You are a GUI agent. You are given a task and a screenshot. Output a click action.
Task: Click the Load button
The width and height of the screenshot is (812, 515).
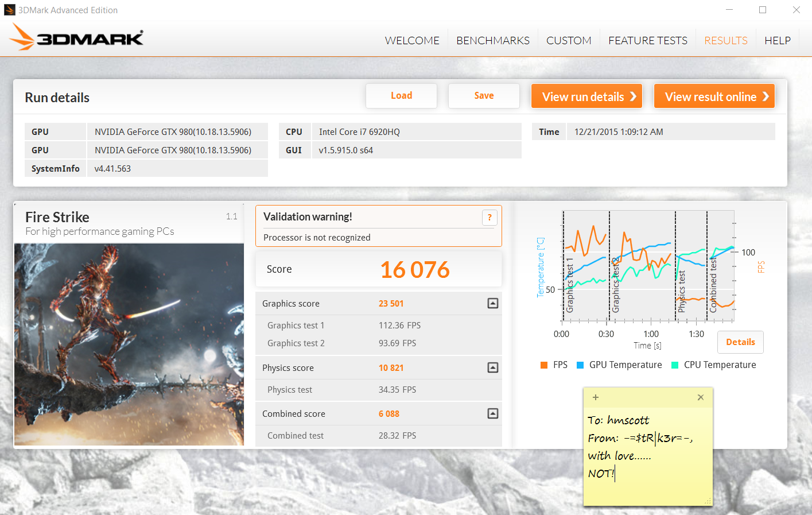[x=401, y=96]
